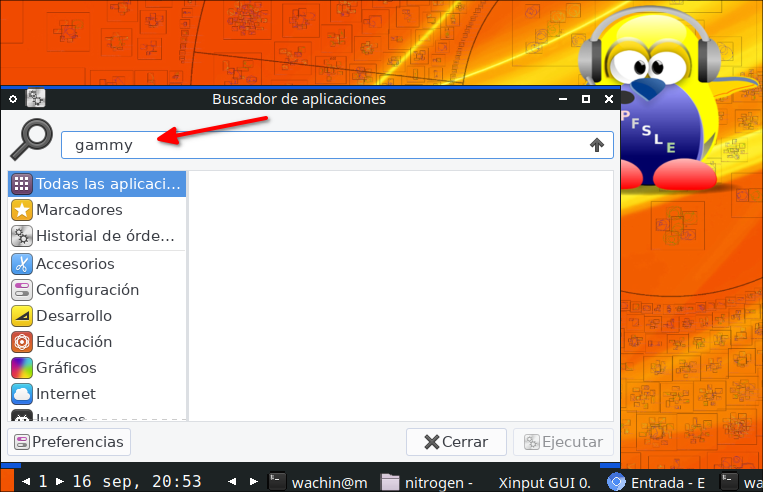
Task: Open the Preferencias button
Action: pyautogui.click(x=69, y=442)
